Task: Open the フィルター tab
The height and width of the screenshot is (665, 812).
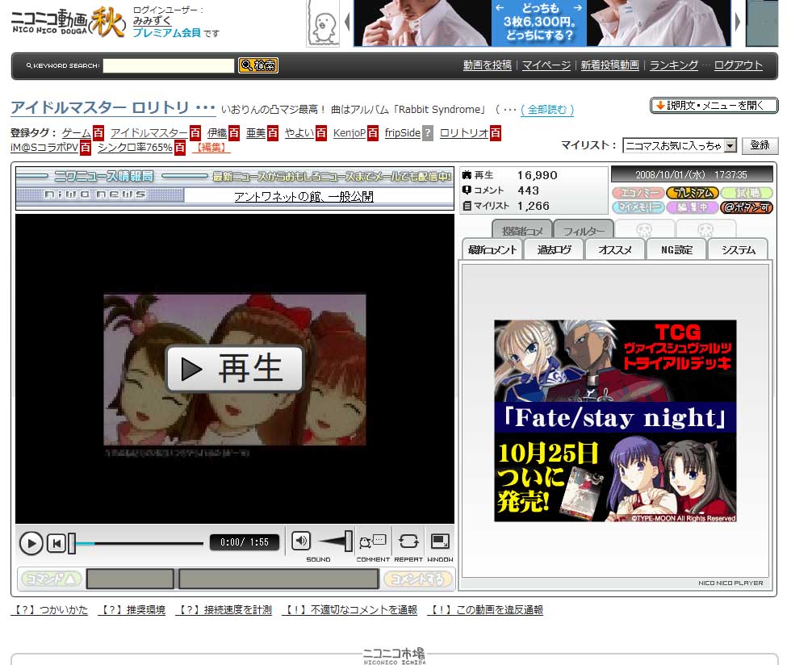Action: coord(584,231)
